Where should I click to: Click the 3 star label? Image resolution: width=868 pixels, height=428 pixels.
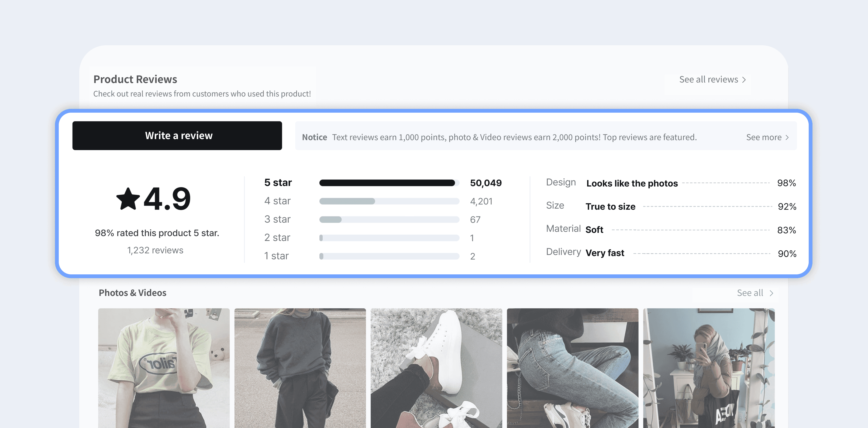pyautogui.click(x=277, y=219)
